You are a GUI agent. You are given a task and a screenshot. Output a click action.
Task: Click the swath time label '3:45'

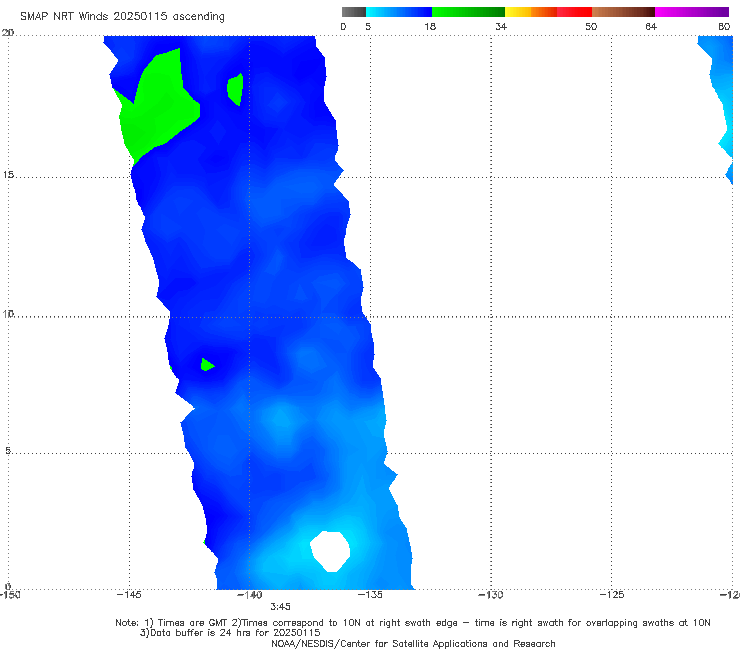point(280,607)
